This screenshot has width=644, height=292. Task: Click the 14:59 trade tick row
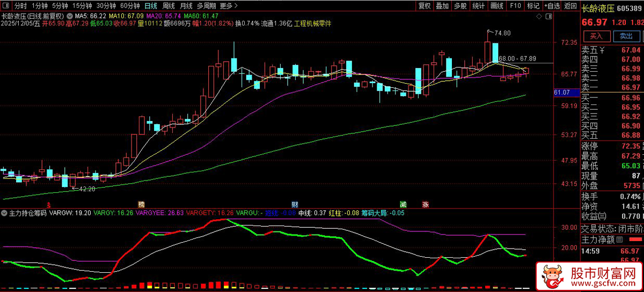click(613, 250)
